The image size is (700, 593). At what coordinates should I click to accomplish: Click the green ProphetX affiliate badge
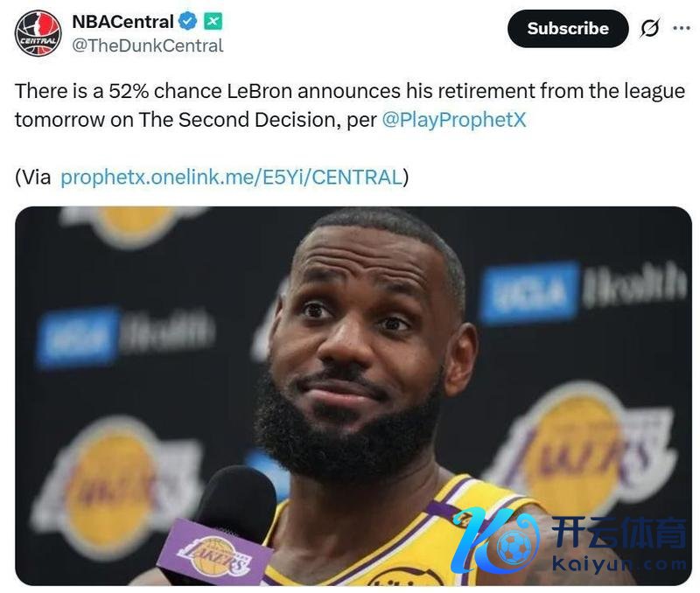pos(213,21)
